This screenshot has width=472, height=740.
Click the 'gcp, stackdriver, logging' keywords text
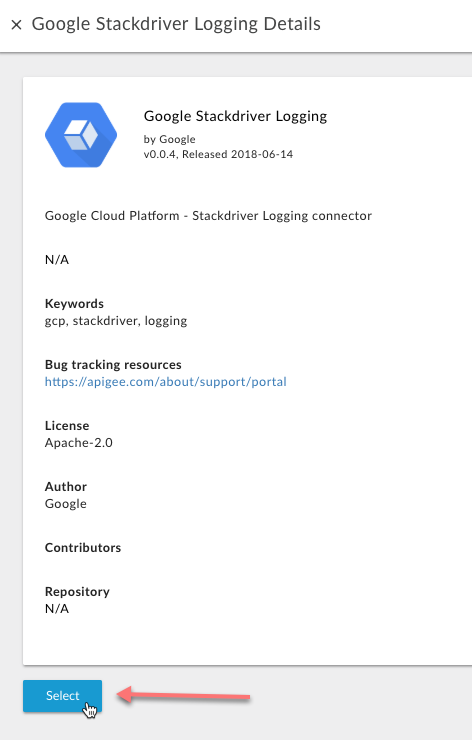(x=116, y=321)
